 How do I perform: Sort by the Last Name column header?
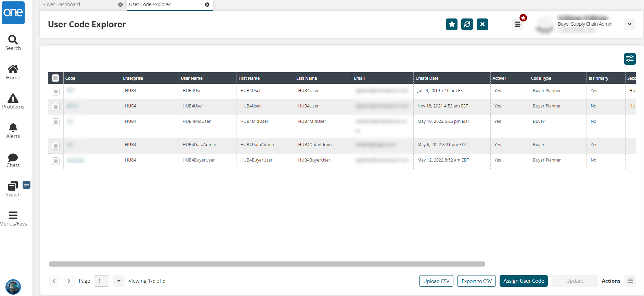pos(323,78)
